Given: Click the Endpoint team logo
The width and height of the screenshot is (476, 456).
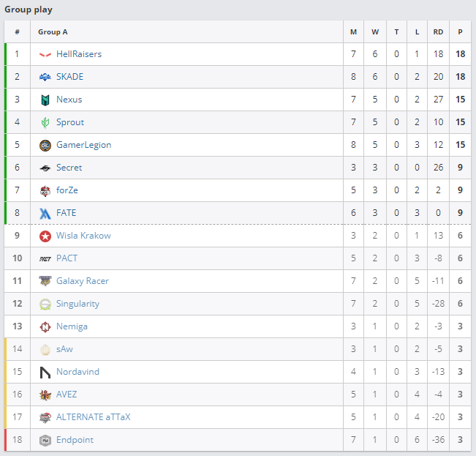Looking at the screenshot, I should 45,440.
